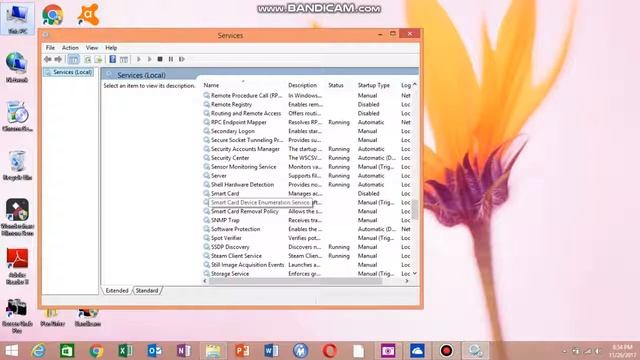
Task: Select Sensor Monitoring Service row
Action: [306, 167]
